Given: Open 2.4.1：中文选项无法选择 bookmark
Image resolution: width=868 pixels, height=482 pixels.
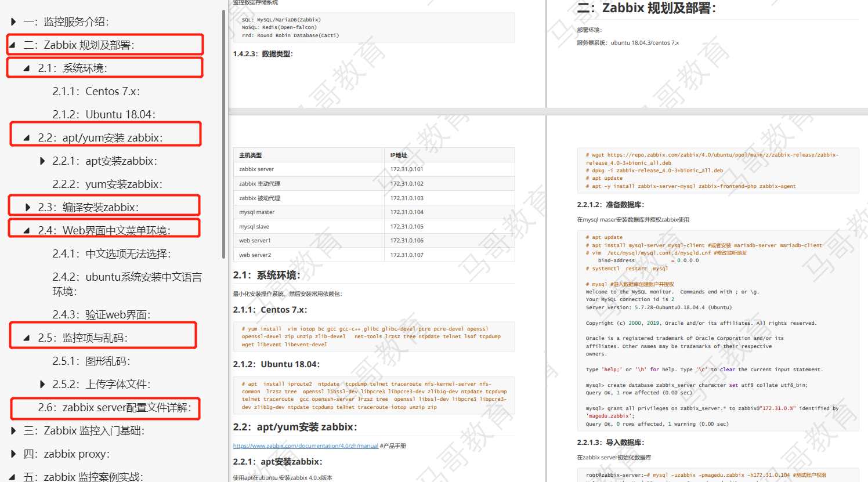Looking at the screenshot, I should pos(112,254).
